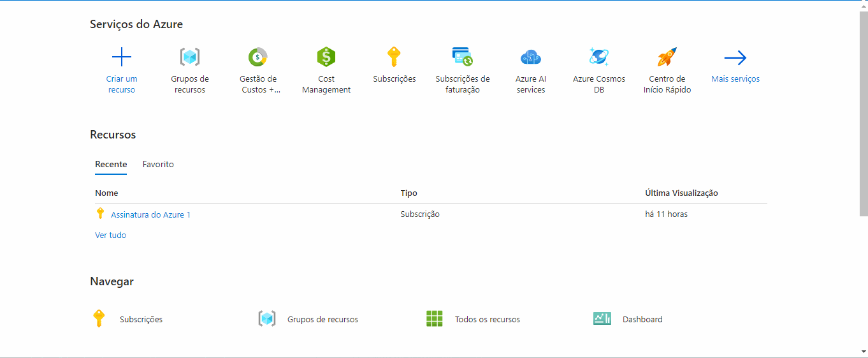Screen dimensions: 868x358
Task: Open the Dashboard text link
Action: click(642, 320)
